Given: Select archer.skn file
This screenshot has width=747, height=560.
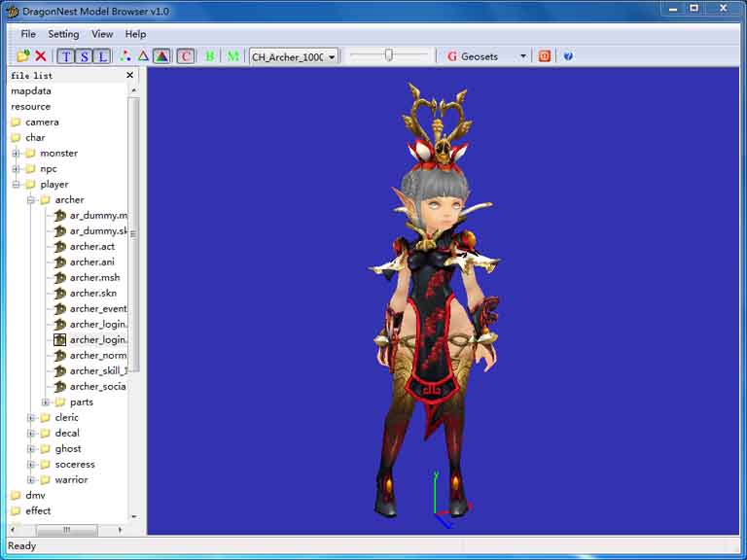Looking at the screenshot, I should [x=93, y=293].
